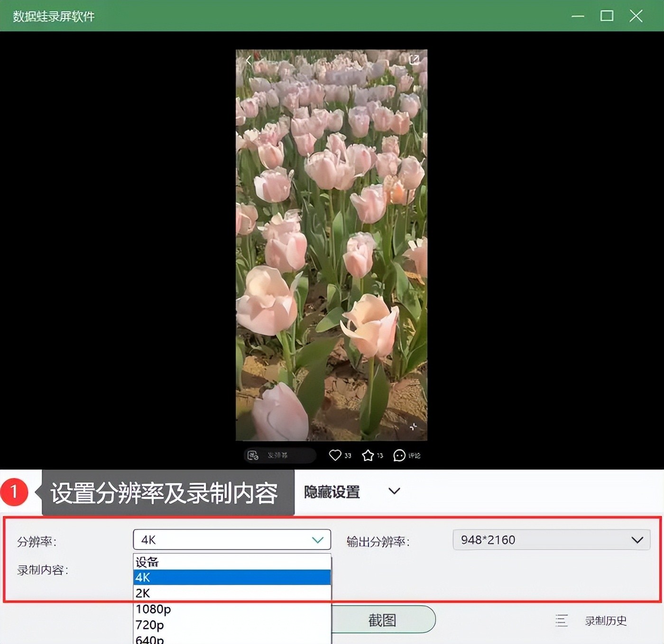Collapse settings with the 隐藏设置 chevron
Image resolution: width=664 pixels, height=644 pixels.
(394, 491)
